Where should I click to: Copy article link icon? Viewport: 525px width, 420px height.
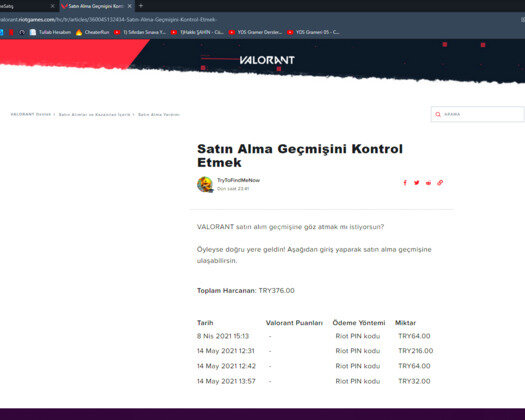click(440, 183)
